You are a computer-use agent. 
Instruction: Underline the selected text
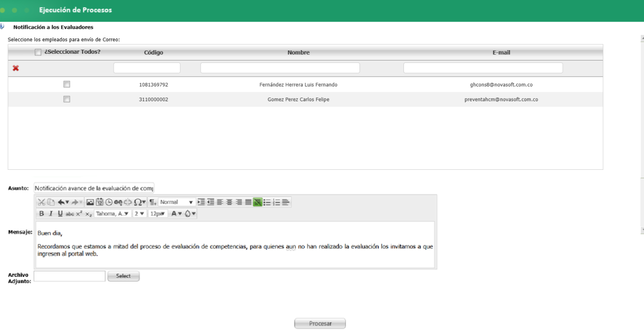(x=60, y=214)
